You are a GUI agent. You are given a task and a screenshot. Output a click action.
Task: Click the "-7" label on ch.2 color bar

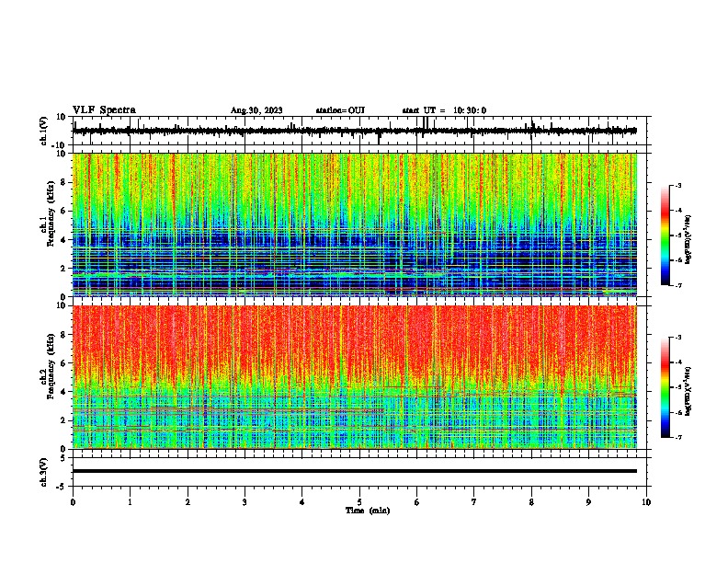pyautogui.click(x=677, y=437)
